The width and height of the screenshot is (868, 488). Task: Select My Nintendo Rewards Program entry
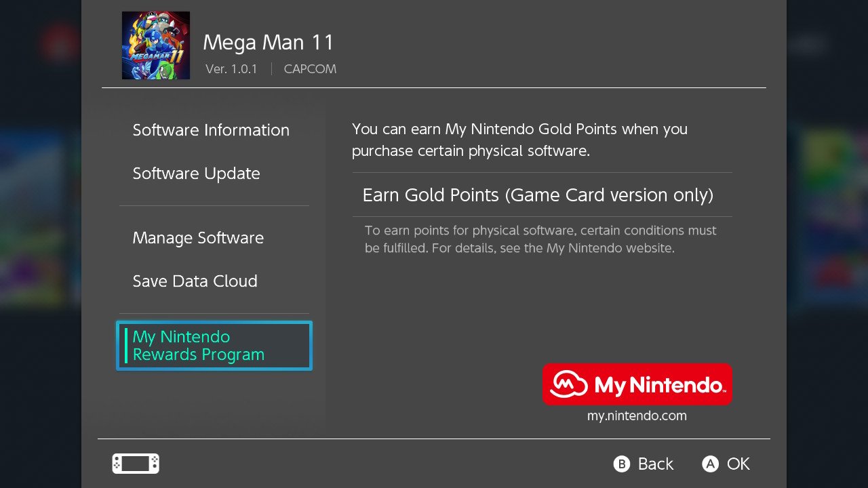[214, 346]
